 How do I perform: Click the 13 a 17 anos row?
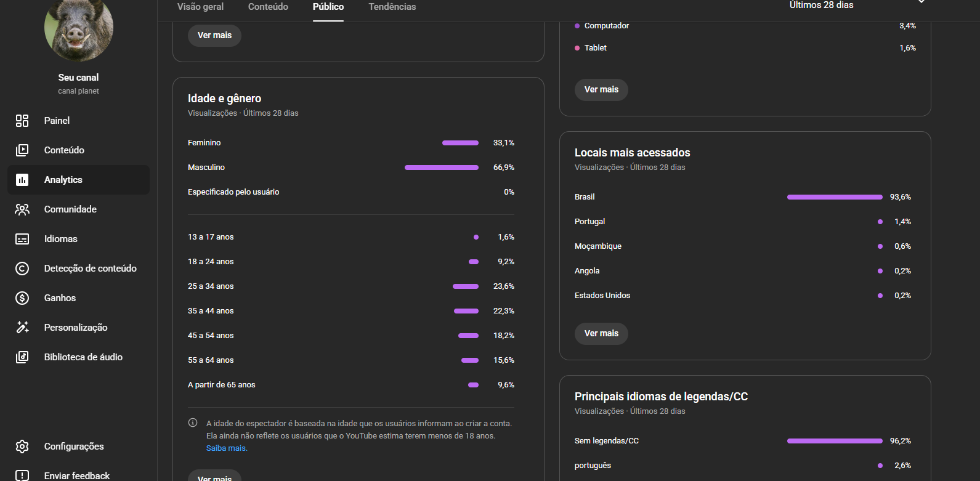(x=351, y=237)
